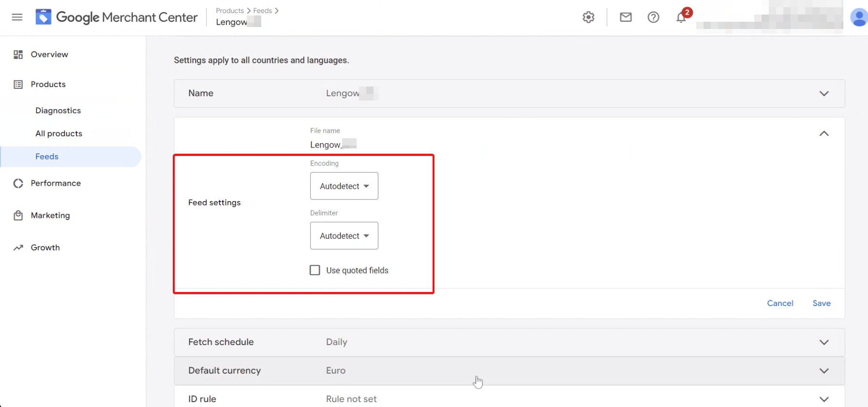Open the Delimiter Autodetect dropdown

(x=344, y=236)
